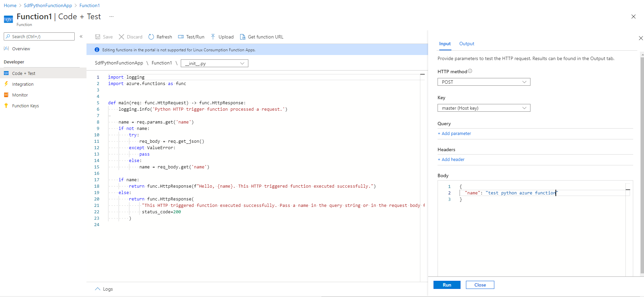Click the info icon in the blue banner
Image resolution: width=644 pixels, height=297 pixels.
(x=97, y=50)
